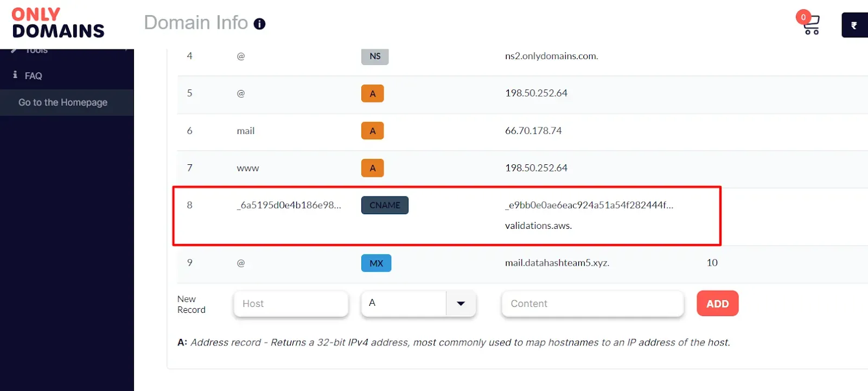This screenshot has height=391, width=868.
Task: Click row number 9
Action: pos(189,262)
